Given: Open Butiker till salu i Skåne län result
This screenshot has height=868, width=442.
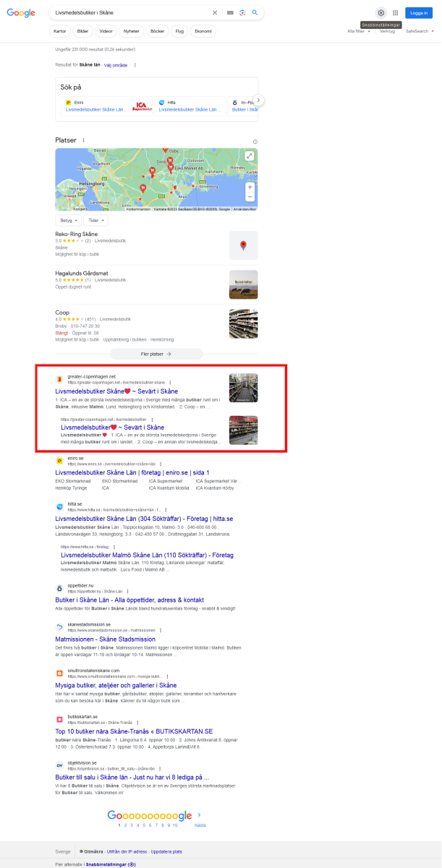Looking at the screenshot, I should (132, 778).
